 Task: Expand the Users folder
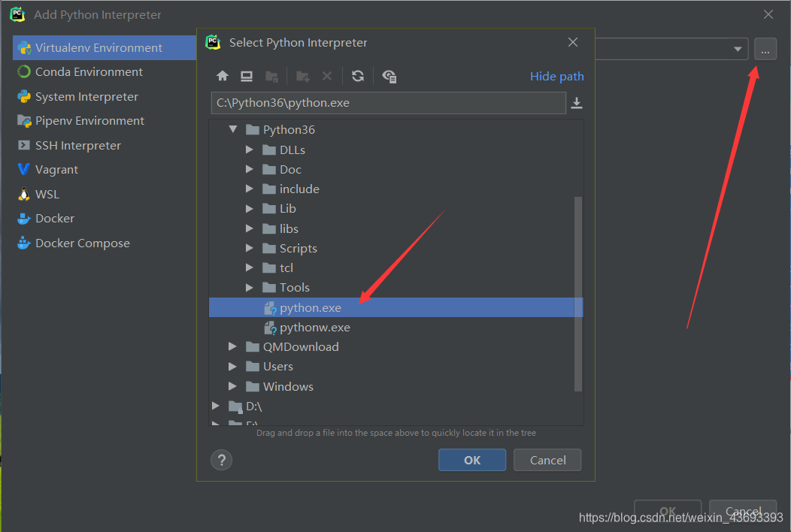point(232,366)
